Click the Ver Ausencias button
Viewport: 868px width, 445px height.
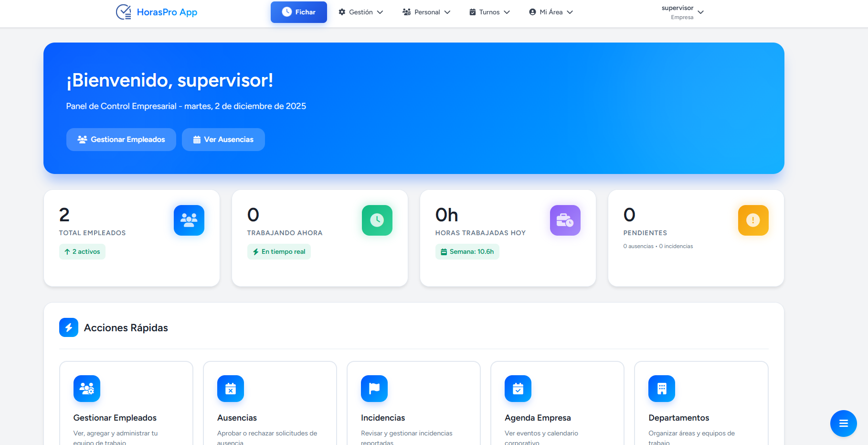[223, 139]
